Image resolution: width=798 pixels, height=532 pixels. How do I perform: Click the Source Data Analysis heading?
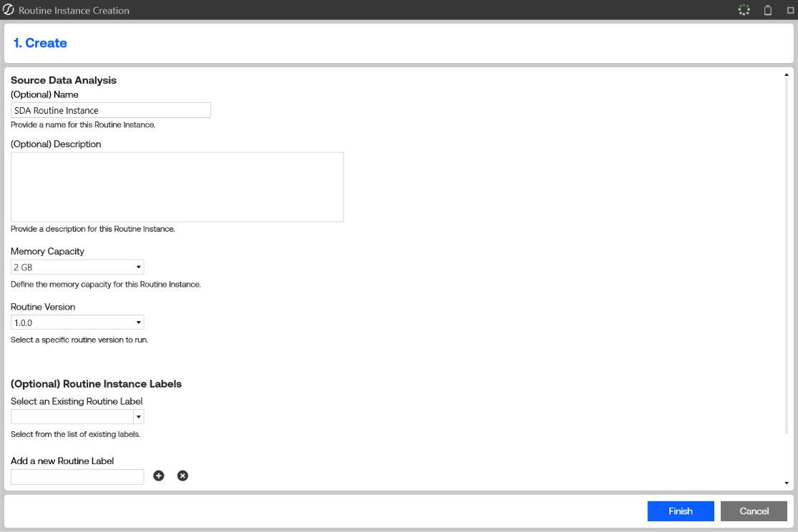(x=64, y=80)
